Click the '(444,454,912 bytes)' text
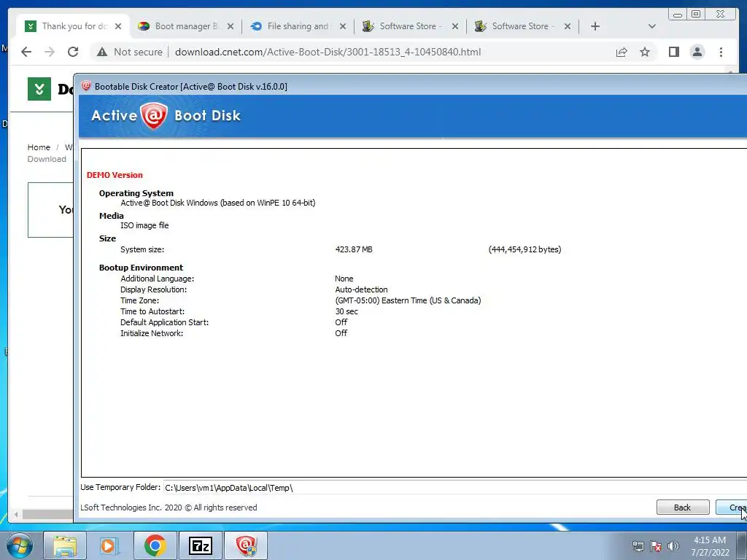747x560 pixels. point(525,249)
